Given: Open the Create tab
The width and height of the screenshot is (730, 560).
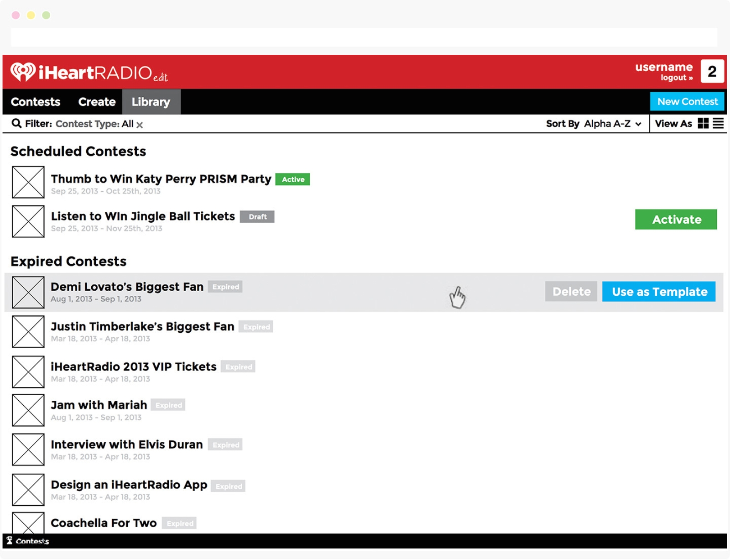Looking at the screenshot, I should [x=97, y=102].
